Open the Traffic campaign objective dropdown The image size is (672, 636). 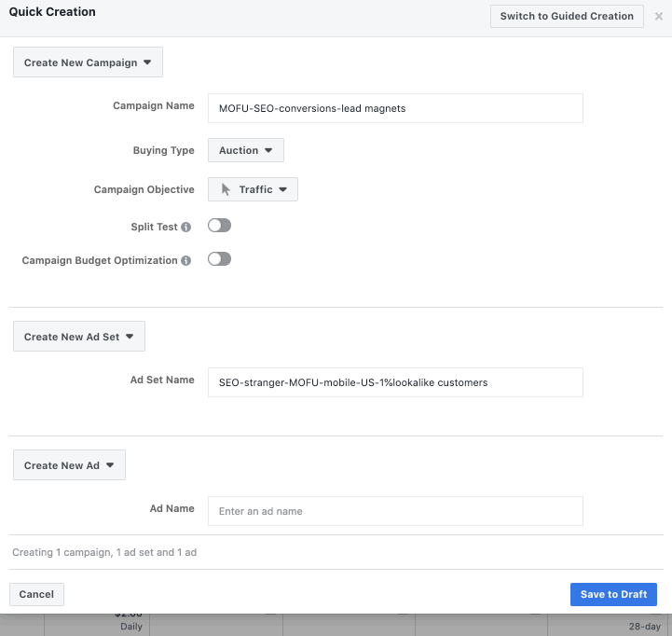click(x=253, y=189)
